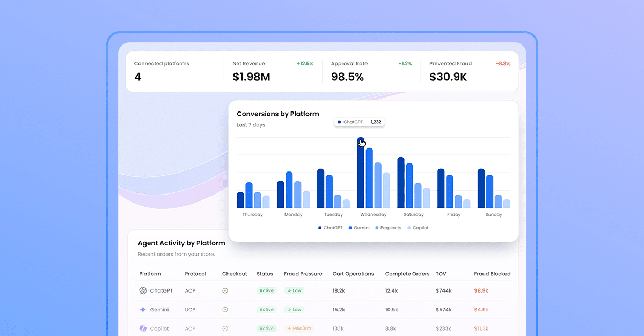The width and height of the screenshot is (644, 336).
Task: Click the Copilot logo icon in table
Action: point(143,328)
